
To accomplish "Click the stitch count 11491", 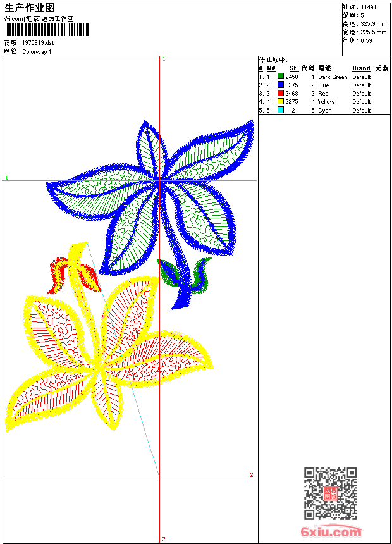I will tap(369, 8).
